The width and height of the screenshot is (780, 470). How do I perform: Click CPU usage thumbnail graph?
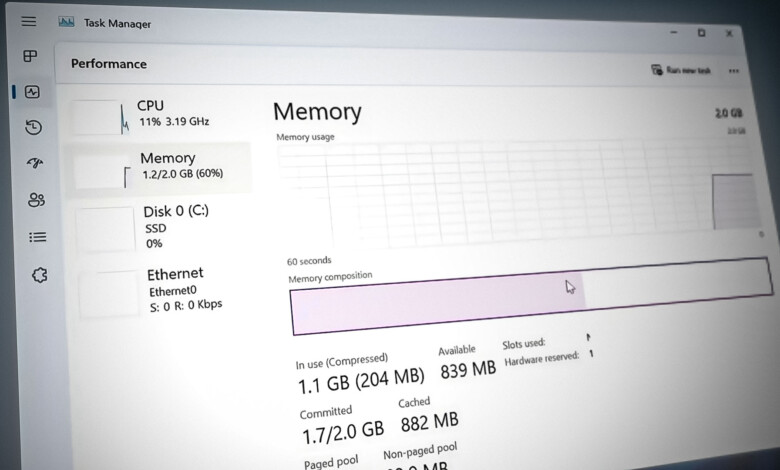[x=100, y=117]
